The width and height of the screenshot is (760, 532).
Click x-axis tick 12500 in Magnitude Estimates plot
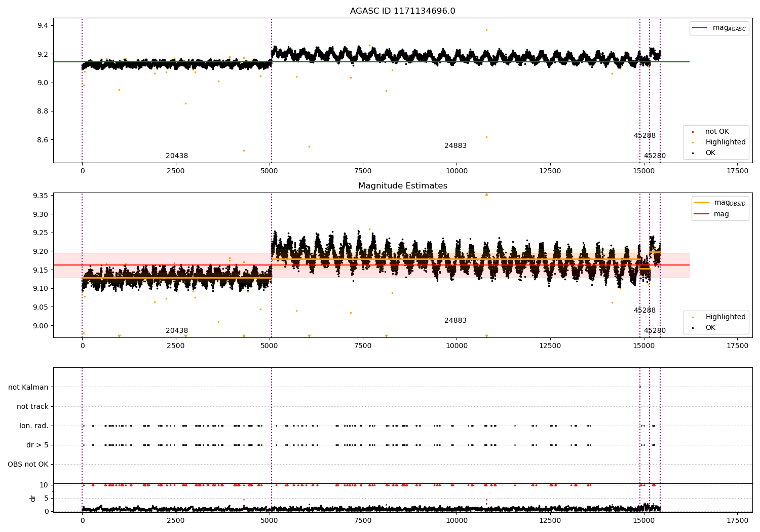coord(550,346)
